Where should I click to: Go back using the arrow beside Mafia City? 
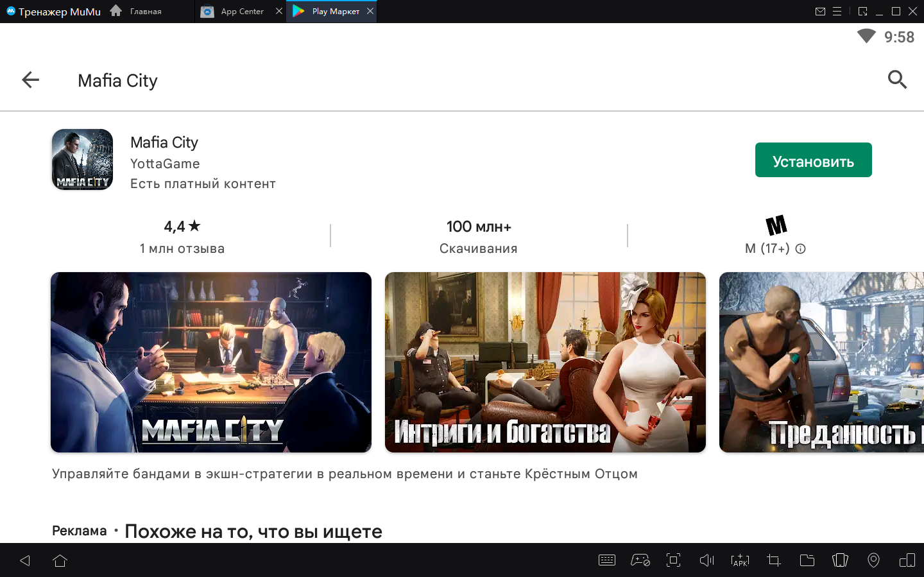[30, 80]
